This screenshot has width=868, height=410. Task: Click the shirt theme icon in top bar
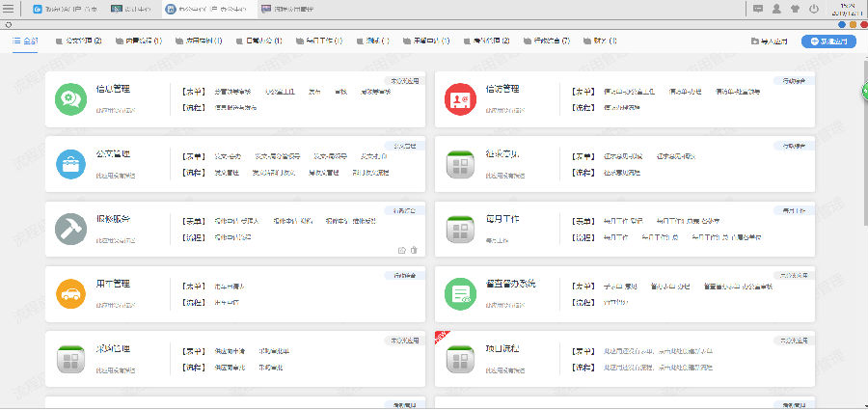(x=796, y=9)
